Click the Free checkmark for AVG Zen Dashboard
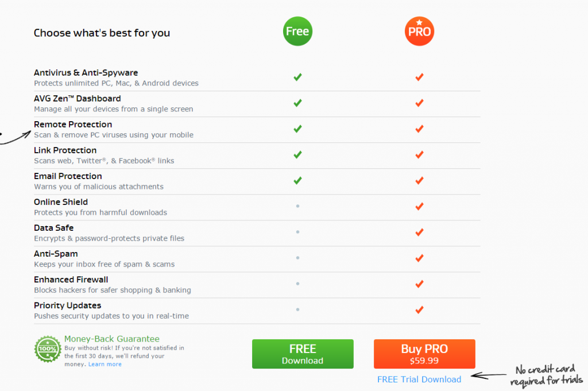588x391 pixels. tap(297, 103)
